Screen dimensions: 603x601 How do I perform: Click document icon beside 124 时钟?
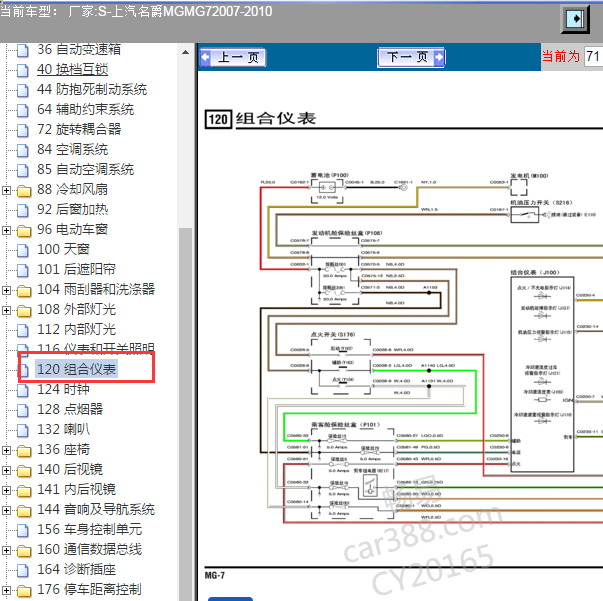(23, 390)
